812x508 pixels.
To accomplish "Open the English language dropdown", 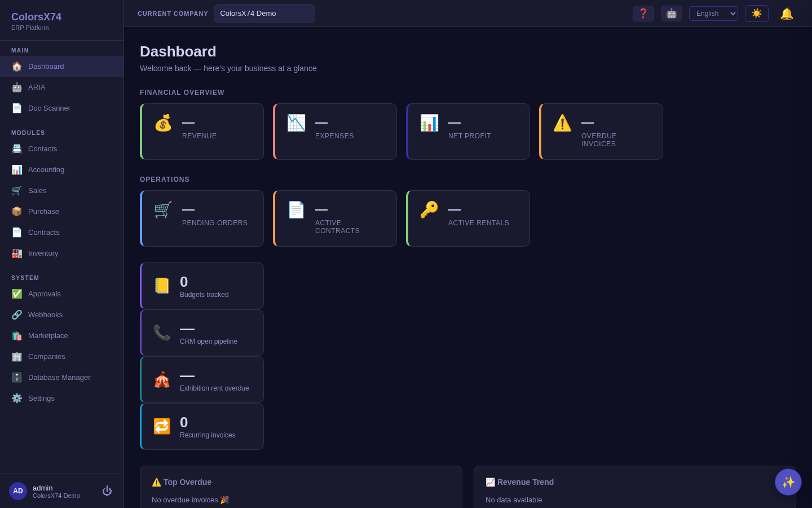I will (x=713, y=14).
